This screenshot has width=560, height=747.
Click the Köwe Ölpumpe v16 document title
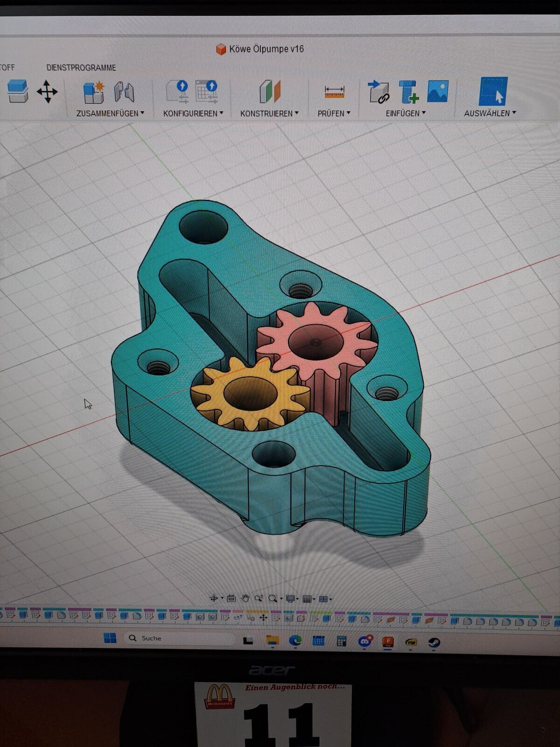pyautogui.click(x=266, y=49)
